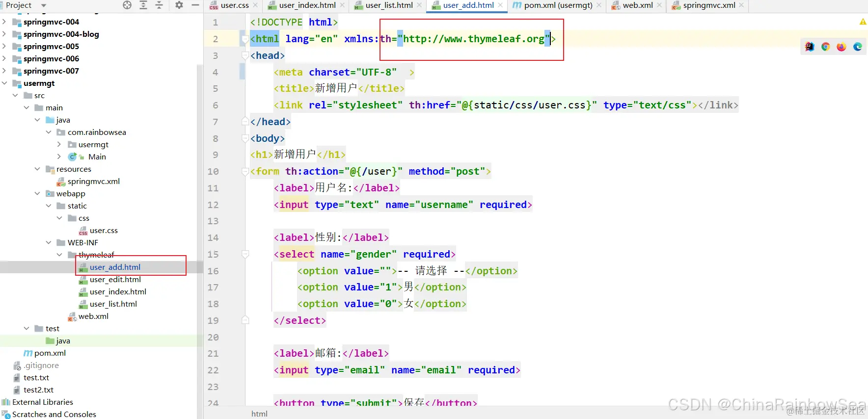Expand the springmvc-006 module
This screenshot has width=868, height=419.
point(4,58)
